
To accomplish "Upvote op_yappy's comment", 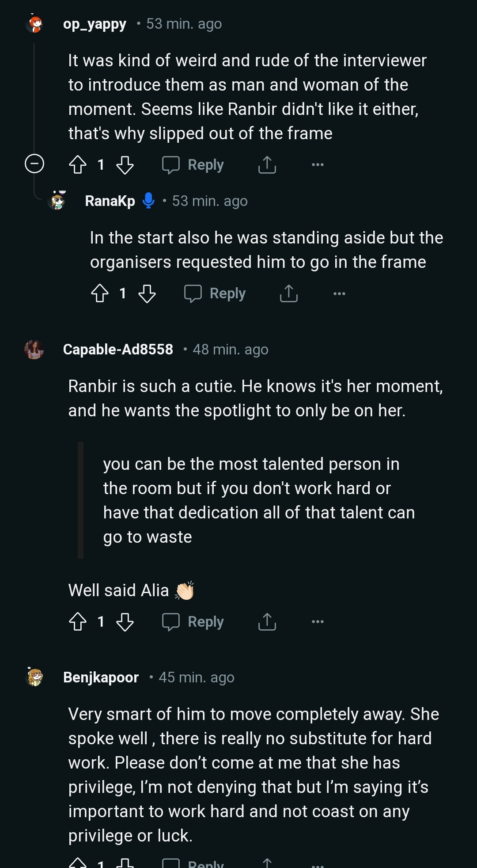I will (x=78, y=165).
